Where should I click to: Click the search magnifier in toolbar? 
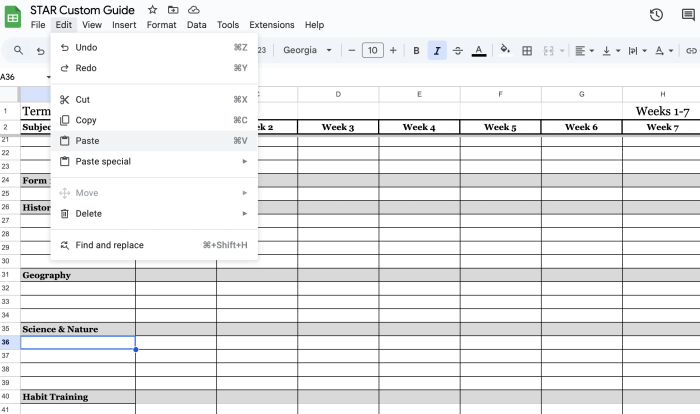pyautogui.click(x=19, y=50)
